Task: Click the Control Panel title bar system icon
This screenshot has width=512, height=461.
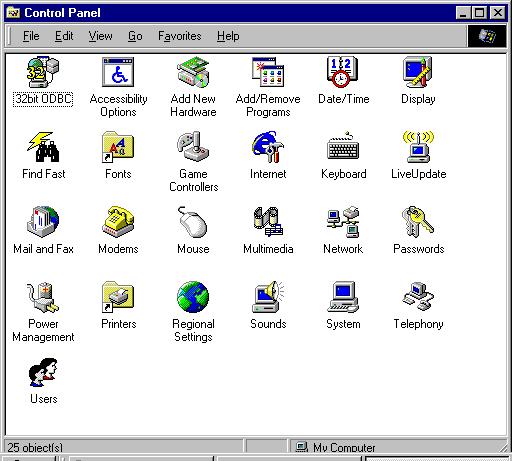Action: coord(14,13)
